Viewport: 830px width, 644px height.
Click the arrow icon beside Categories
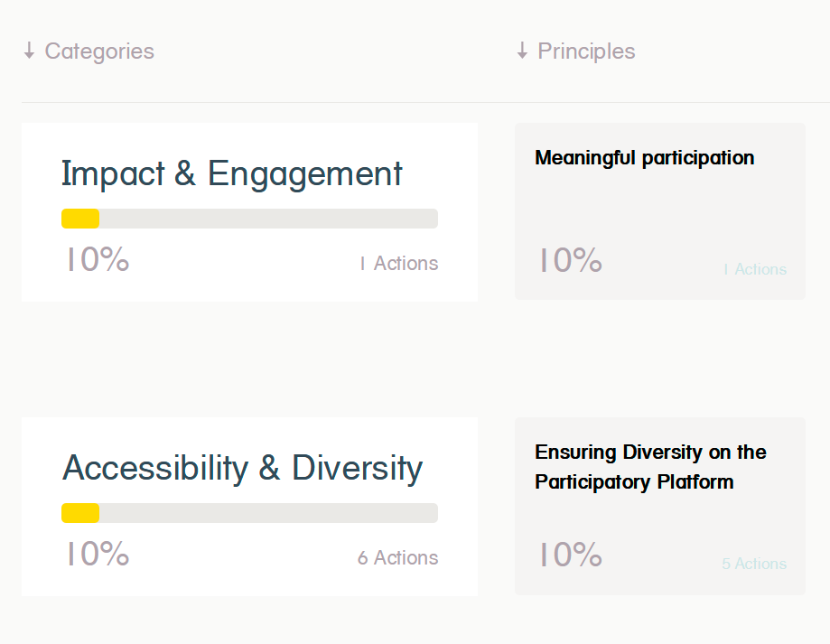[x=29, y=51]
